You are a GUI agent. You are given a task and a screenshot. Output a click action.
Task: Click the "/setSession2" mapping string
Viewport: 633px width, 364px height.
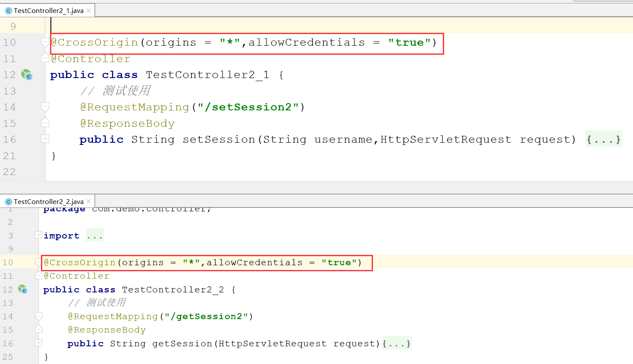(248, 107)
